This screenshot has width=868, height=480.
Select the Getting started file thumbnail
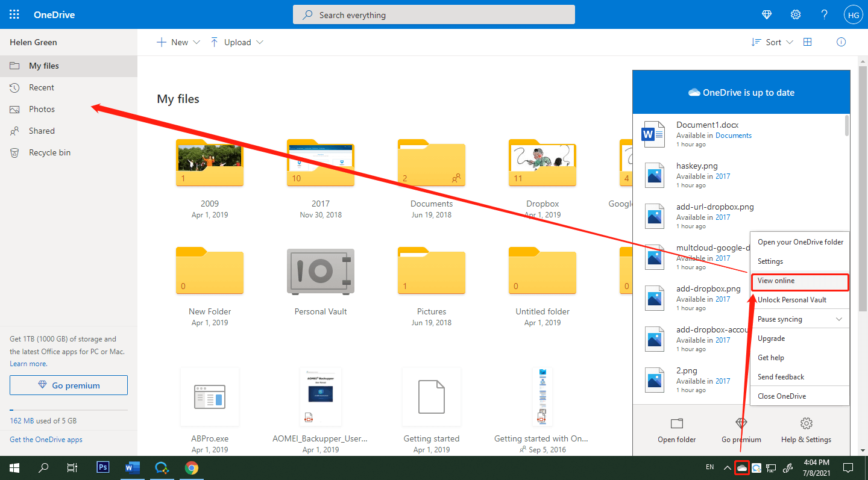[x=432, y=397]
